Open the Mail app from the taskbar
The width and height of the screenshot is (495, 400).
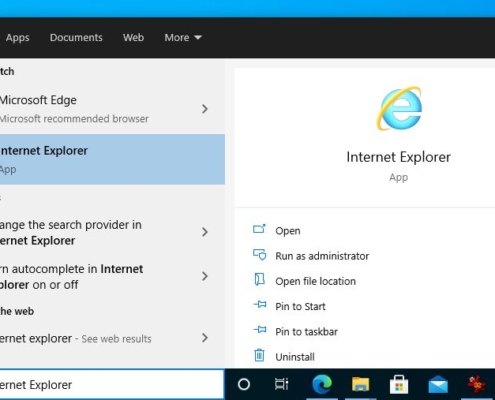click(x=438, y=384)
